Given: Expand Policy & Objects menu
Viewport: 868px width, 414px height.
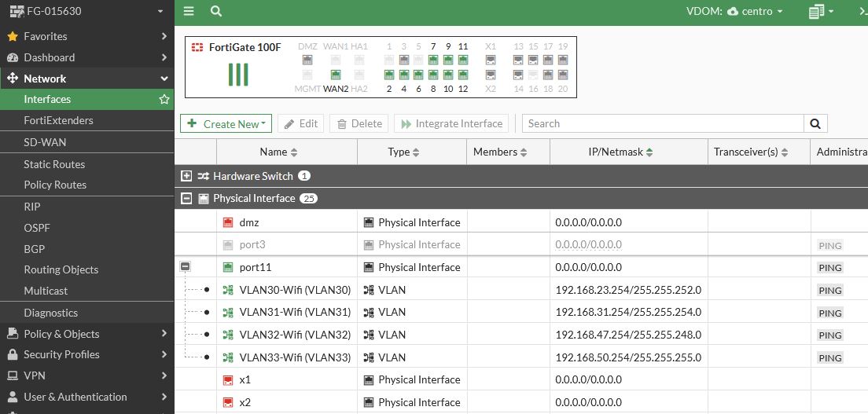Looking at the screenshot, I should 87,334.
